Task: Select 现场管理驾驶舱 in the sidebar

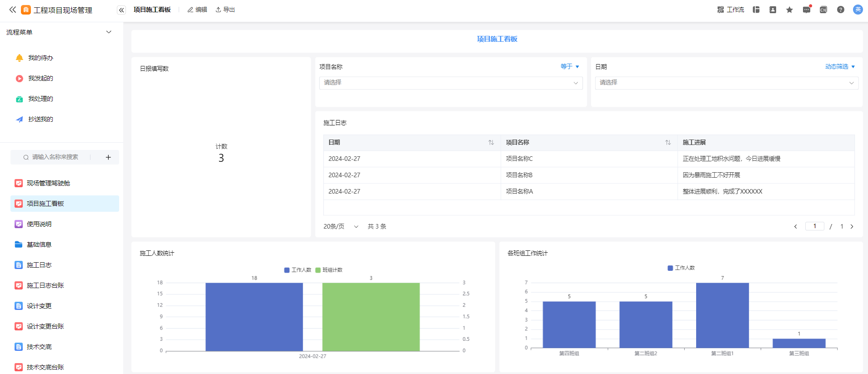Action: click(48, 183)
